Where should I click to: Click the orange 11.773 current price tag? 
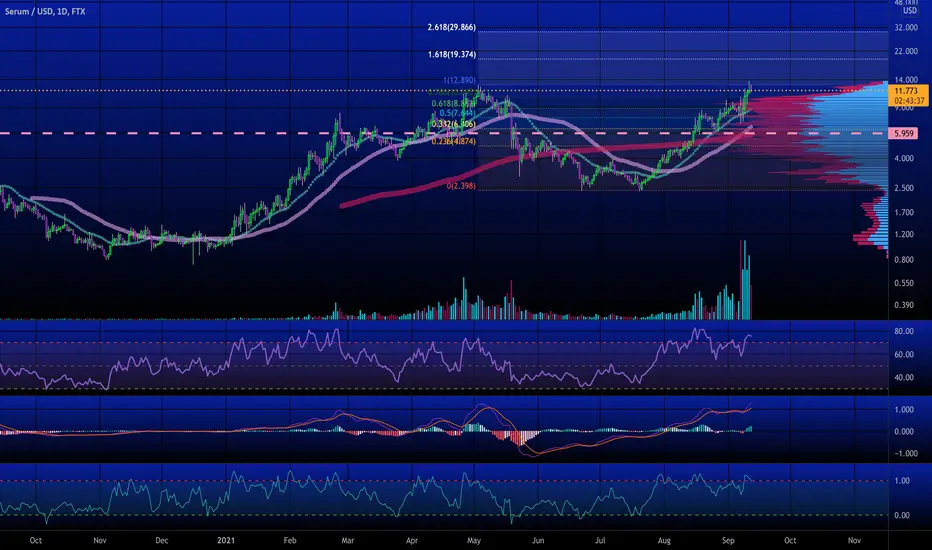click(908, 96)
